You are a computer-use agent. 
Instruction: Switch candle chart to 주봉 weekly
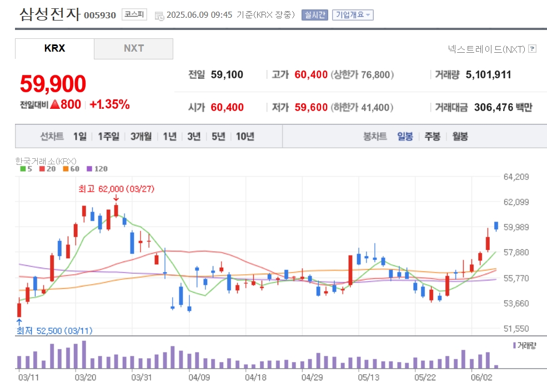click(433, 136)
